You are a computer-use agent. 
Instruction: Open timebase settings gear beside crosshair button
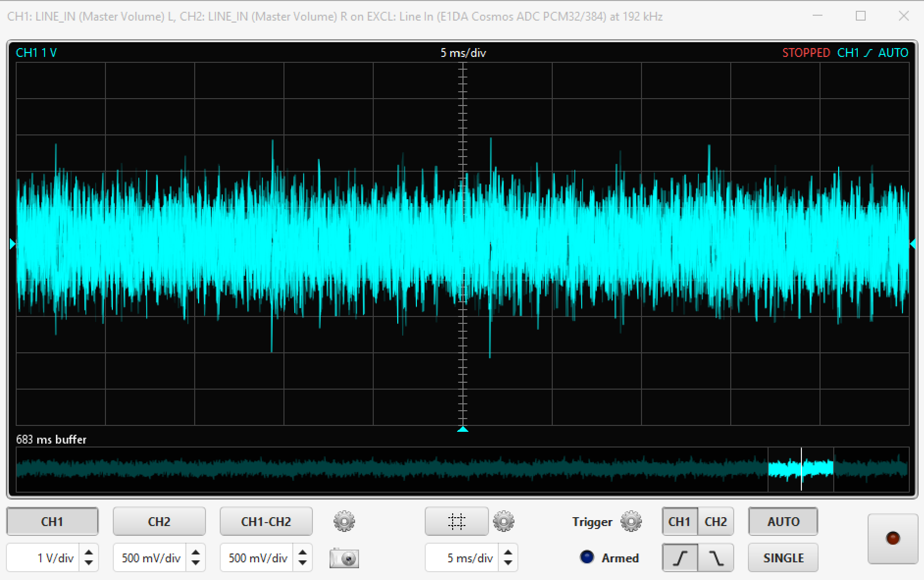click(x=504, y=521)
